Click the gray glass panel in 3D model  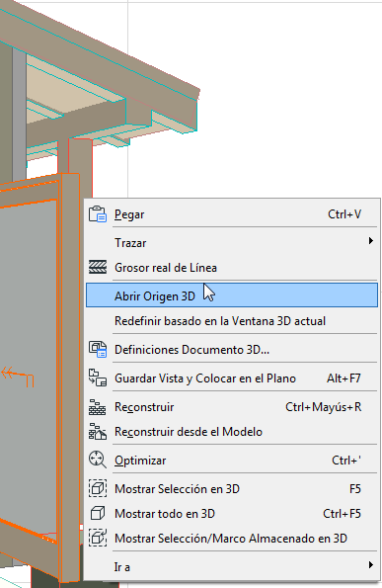(x=28, y=300)
